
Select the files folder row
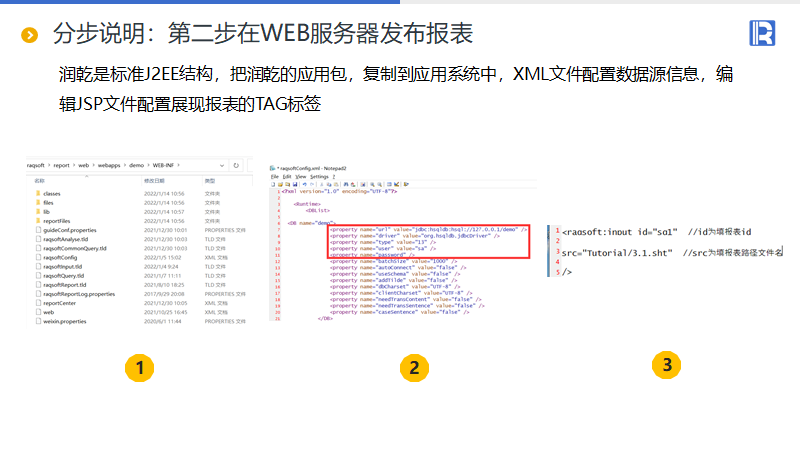(140, 203)
